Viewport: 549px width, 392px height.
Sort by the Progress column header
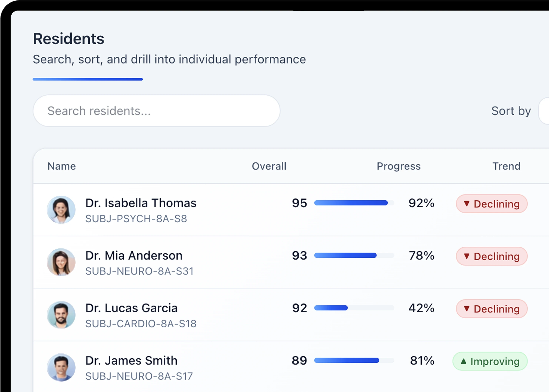click(x=399, y=166)
